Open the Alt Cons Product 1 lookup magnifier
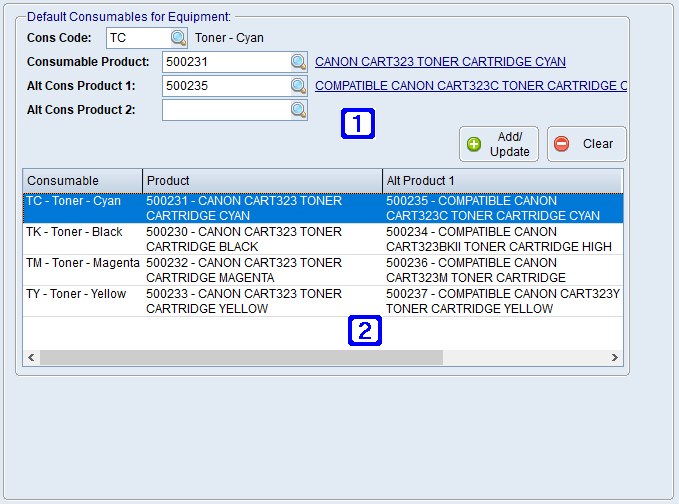 click(298, 86)
